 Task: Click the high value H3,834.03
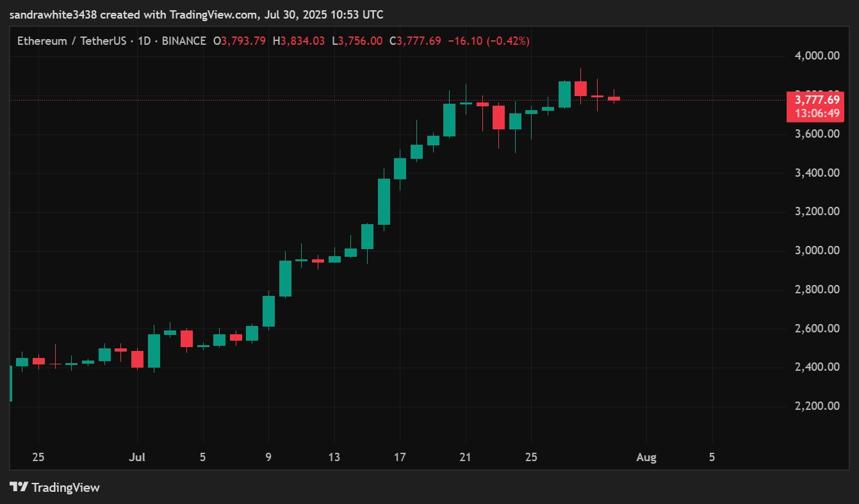[x=299, y=41]
